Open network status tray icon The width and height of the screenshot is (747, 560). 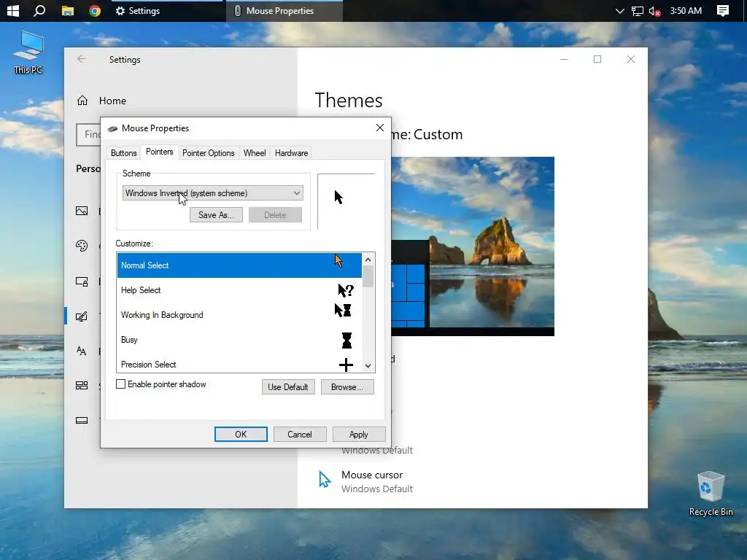tap(637, 10)
